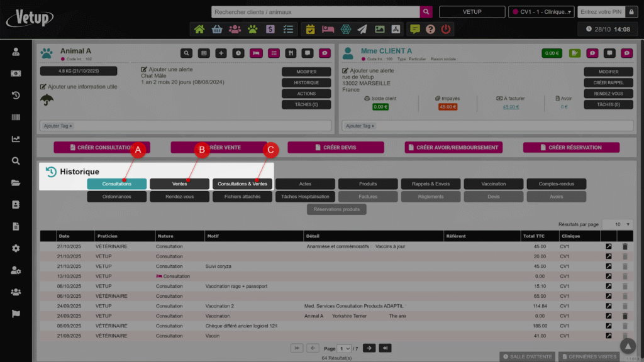Click the green home icon in toolbar
Image resolution: width=644 pixels, height=362 pixels.
tap(199, 29)
